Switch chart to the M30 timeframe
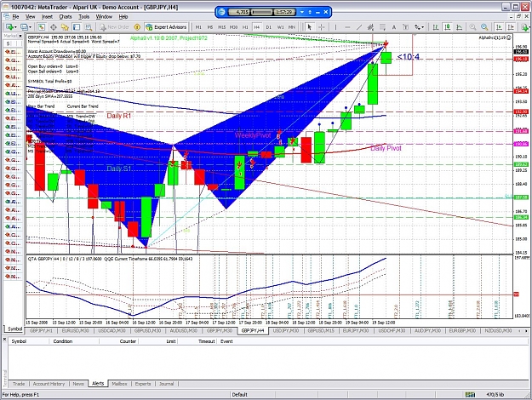Image resolution: width=532 pixels, height=400 pixels. pos(233,27)
